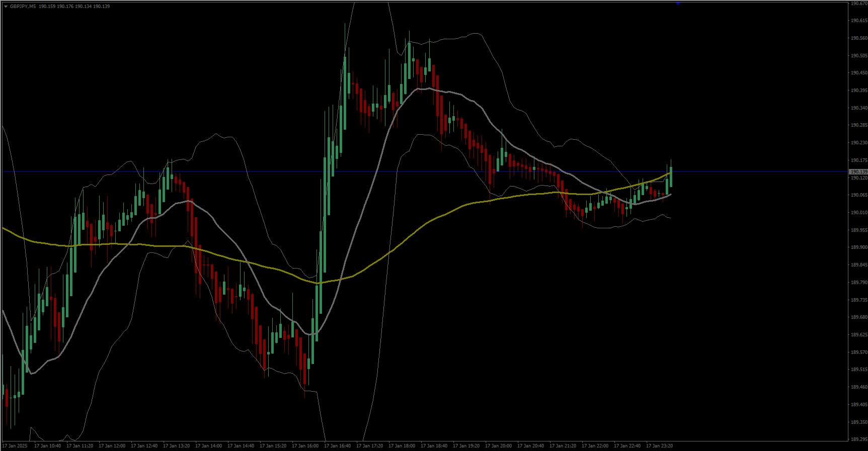The height and width of the screenshot is (451, 868).
Task: Click the latest green candlestick
Action: click(x=671, y=177)
